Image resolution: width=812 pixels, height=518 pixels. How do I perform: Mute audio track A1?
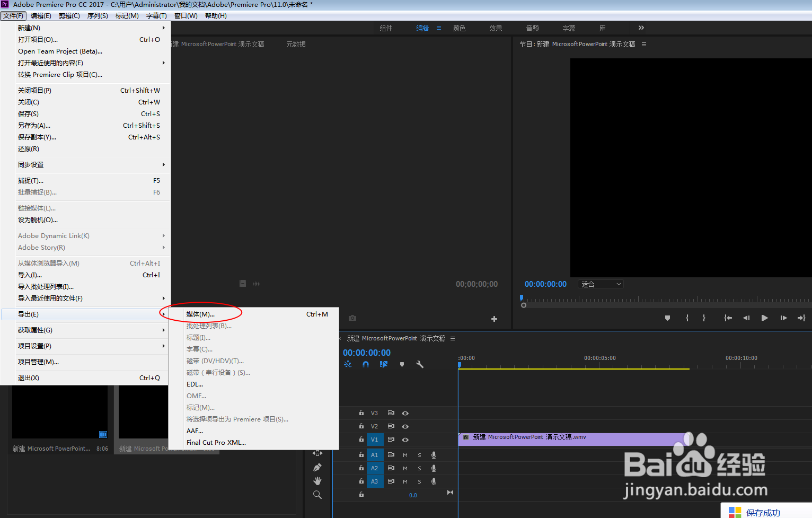[x=405, y=455]
